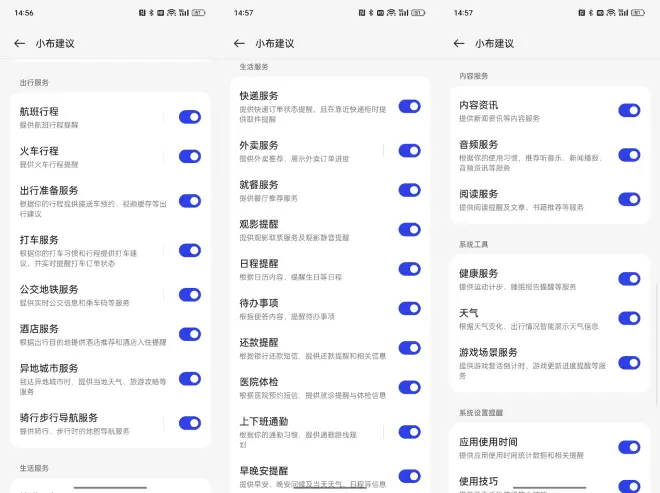660x493 pixels.
Task: Tap the back arrow above the 内容服务 section
Action: pyautogui.click(x=459, y=44)
